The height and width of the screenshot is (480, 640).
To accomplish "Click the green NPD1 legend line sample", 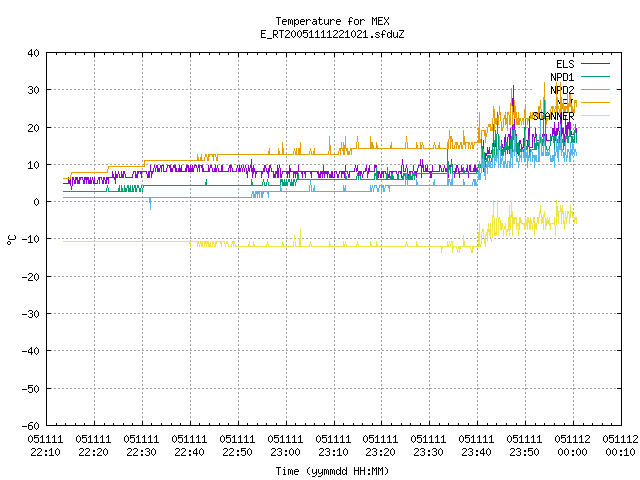I will pyautogui.click(x=595, y=77).
